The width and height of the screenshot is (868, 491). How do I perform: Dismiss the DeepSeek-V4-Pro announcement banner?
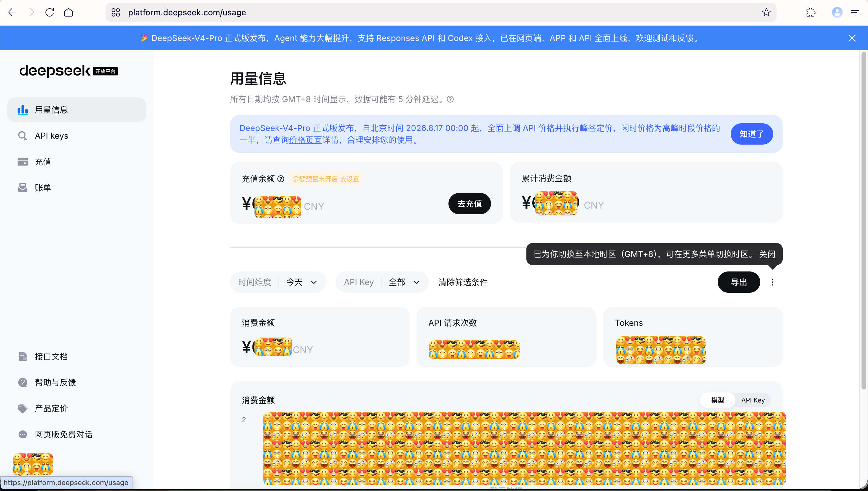852,38
